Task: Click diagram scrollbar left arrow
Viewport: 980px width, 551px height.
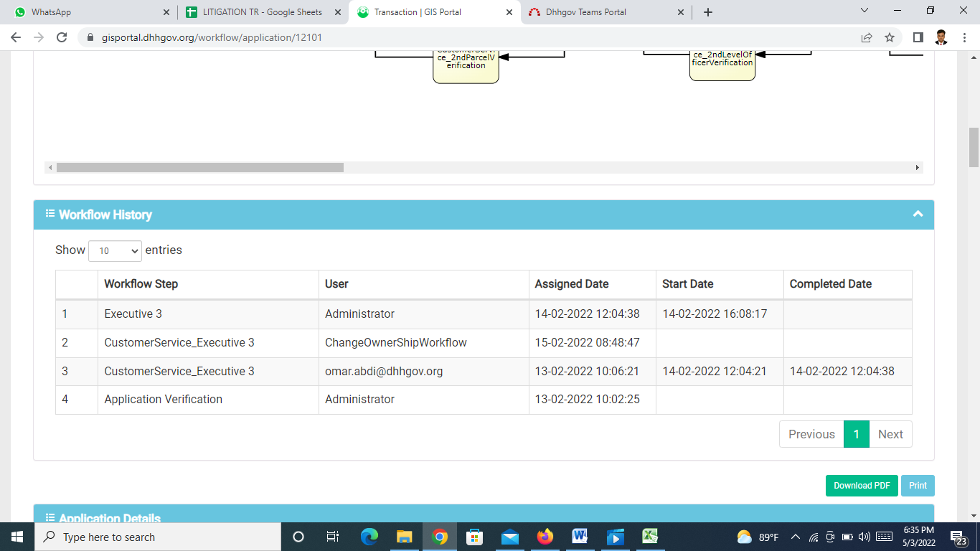Action: pyautogui.click(x=50, y=168)
